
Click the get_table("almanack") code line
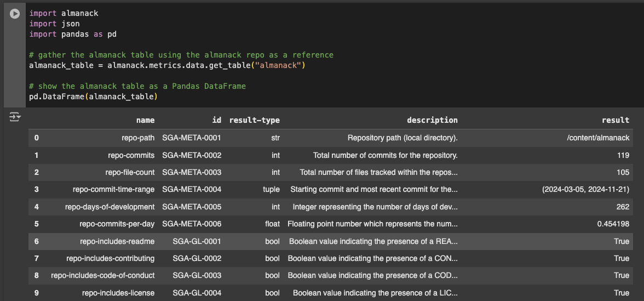coord(167,65)
